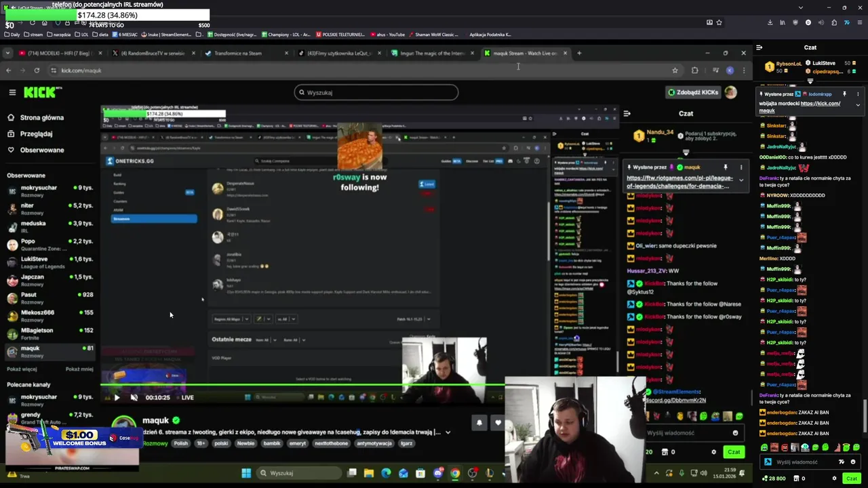The width and height of the screenshot is (868, 488).
Task: Open followed channel meduska
Action: click(x=50, y=226)
